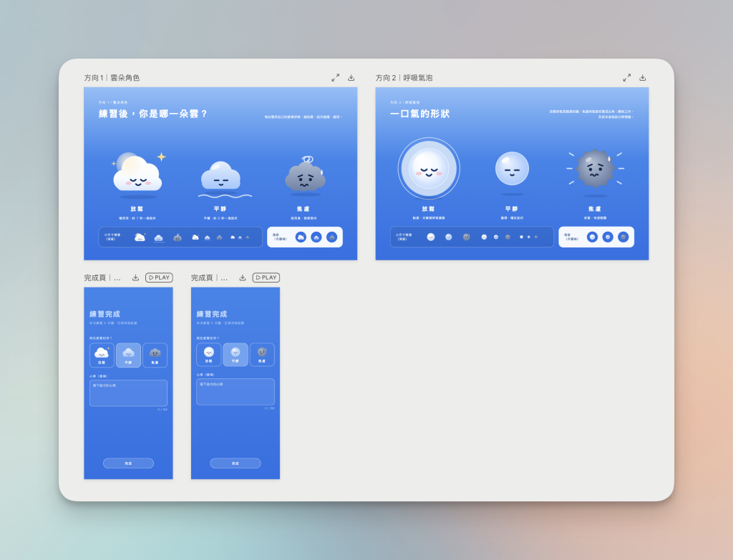Pick the 平靜 bubble mood option

tap(236, 355)
